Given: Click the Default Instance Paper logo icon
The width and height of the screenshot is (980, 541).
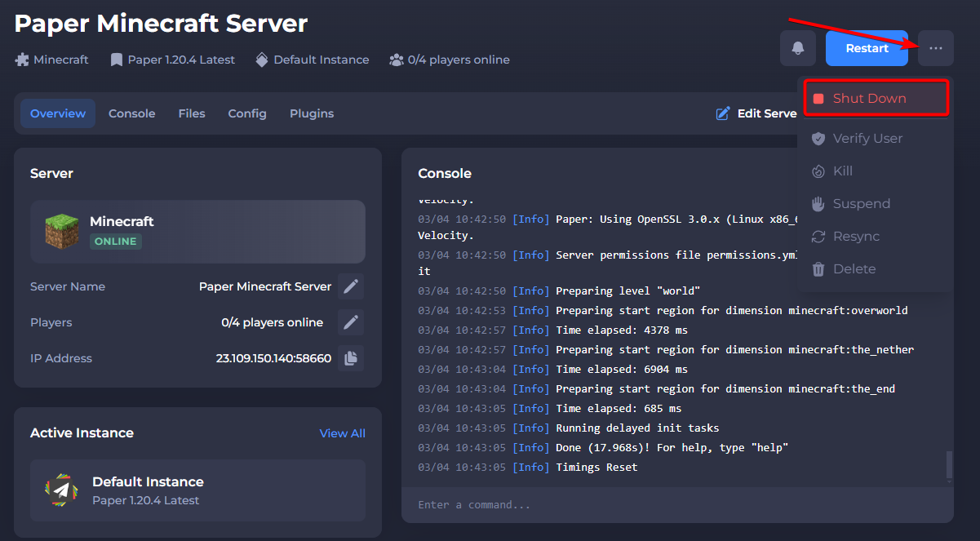Looking at the screenshot, I should [x=61, y=490].
